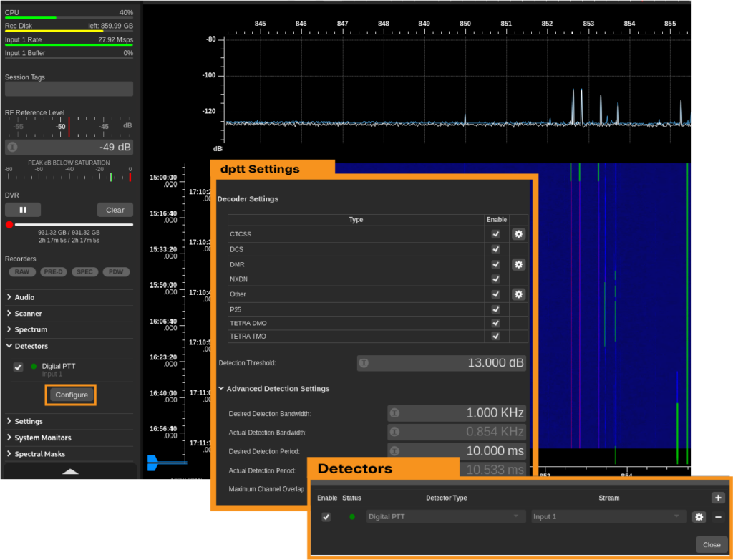Open CTCSS decoder gear settings
Image resolution: width=733 pixels, height=560 pixels.
click(x=518, y=234)
